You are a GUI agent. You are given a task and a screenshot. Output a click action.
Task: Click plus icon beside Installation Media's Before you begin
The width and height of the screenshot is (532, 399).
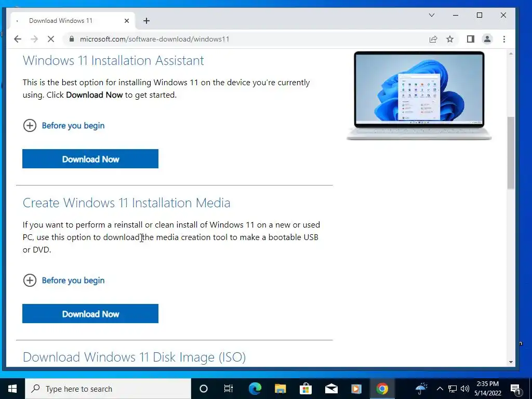coord(30,280)
